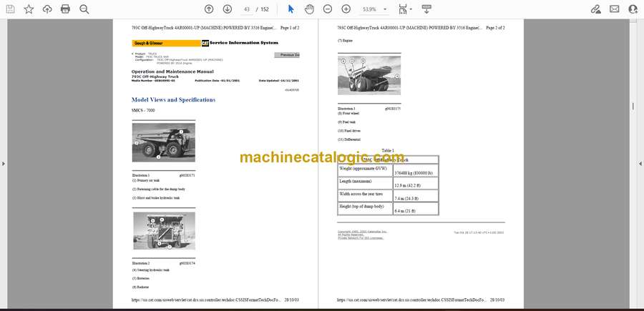Go to previous page with up arrow
The image size is (644, 311).
point(209,9)
